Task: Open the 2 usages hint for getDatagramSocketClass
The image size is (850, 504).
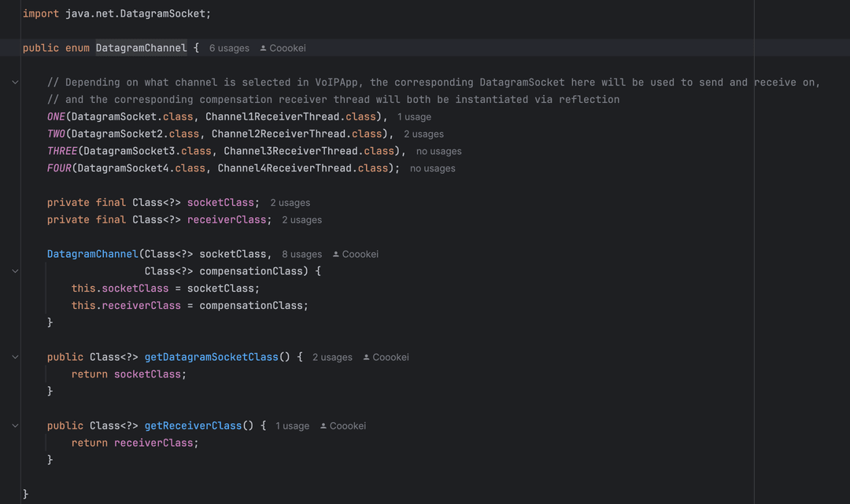Action: tap(332, 357)
